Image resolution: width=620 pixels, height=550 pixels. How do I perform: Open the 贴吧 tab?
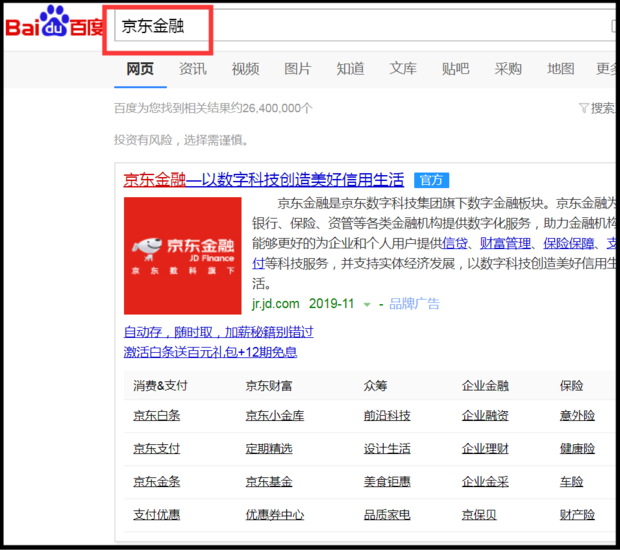coord(456,69)
